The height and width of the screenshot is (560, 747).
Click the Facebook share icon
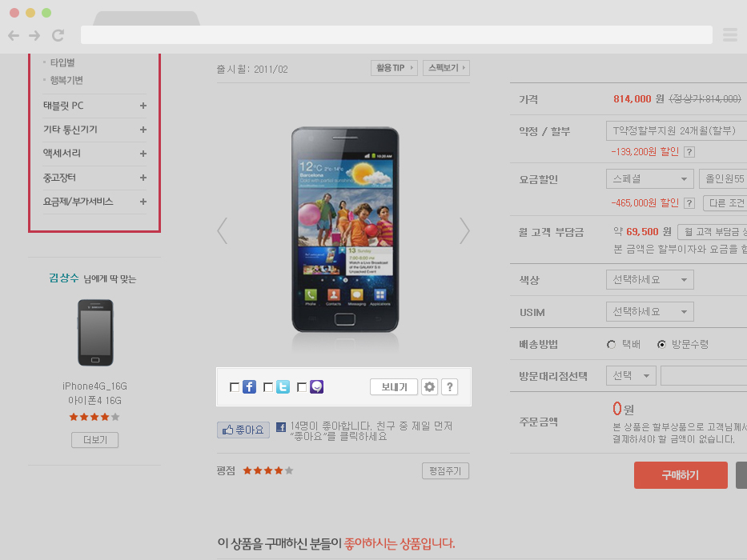tap(249, 386)
